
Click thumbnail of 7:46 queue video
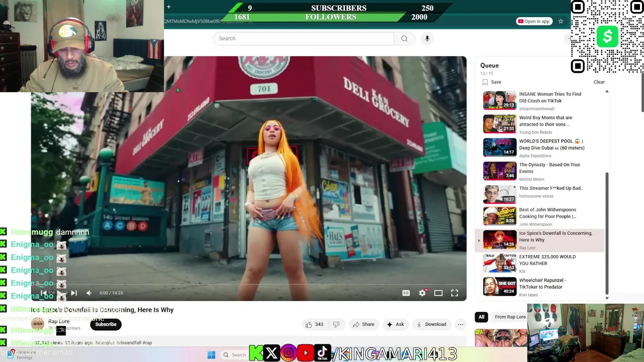coord(500,171)
